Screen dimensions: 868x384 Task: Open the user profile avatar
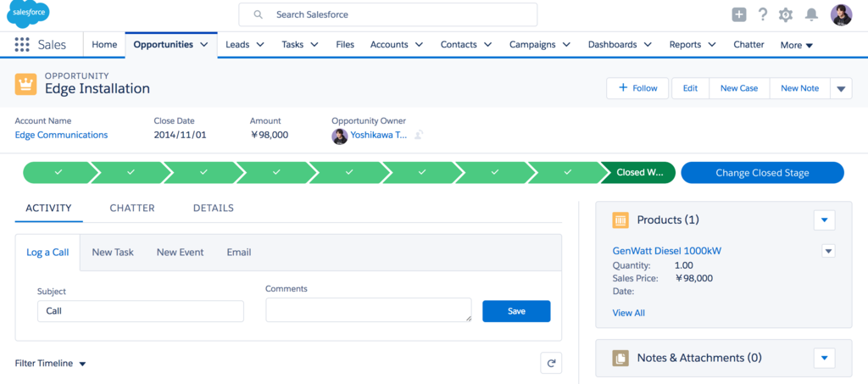click(x=842, y=15)
